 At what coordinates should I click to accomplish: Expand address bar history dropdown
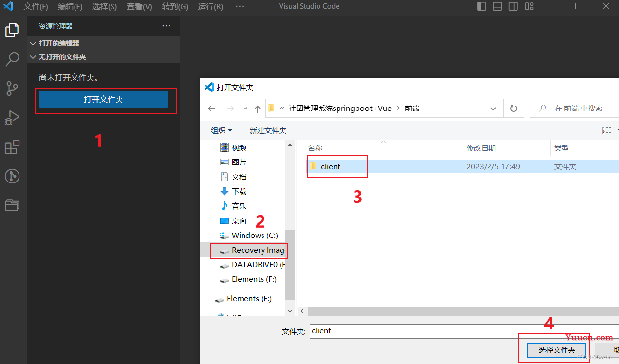493,109
